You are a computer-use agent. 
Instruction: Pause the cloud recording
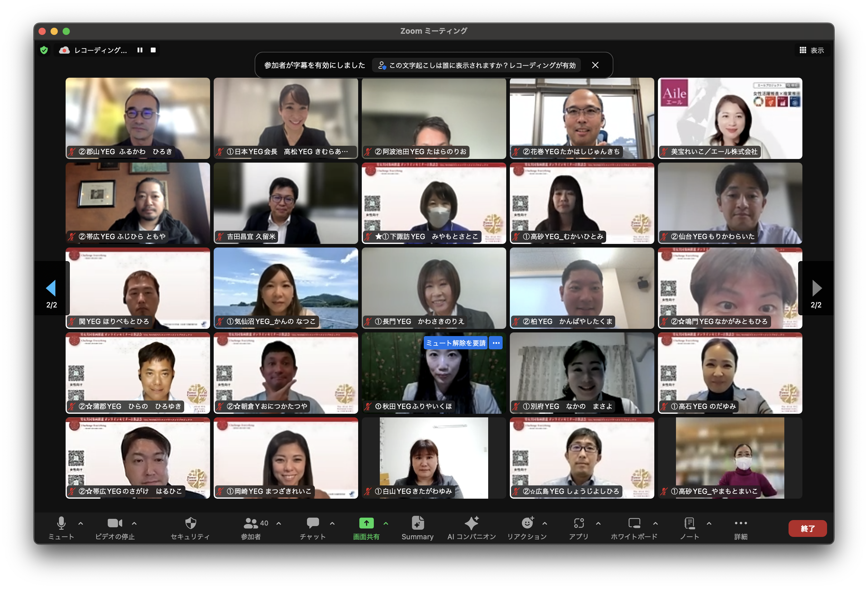pyautogui.click(x=140, y=50)
